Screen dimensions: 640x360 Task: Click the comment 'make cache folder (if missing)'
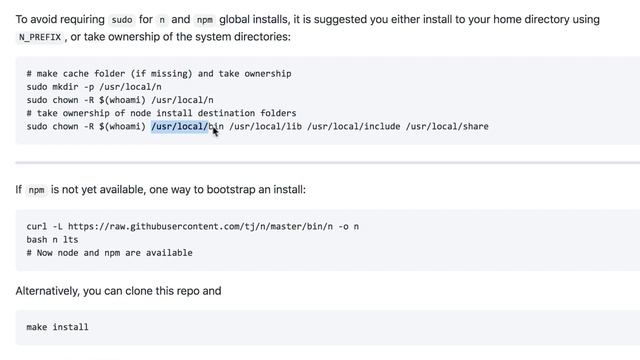click(114, 74)
